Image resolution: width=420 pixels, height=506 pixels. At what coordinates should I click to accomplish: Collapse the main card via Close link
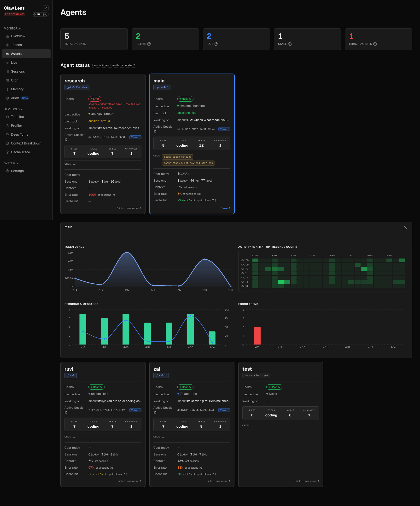pyautogui.click(x=225, y=208)
